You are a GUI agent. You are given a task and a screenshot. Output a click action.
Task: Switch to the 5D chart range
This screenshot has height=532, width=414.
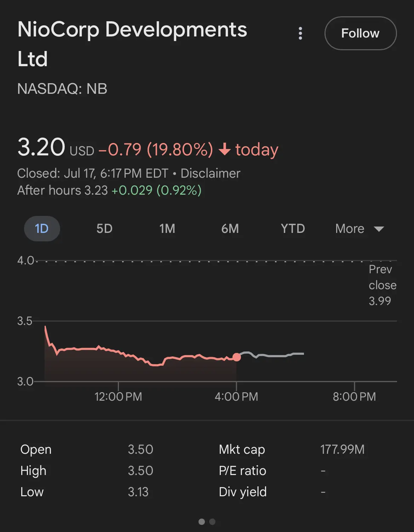(104, 229)
